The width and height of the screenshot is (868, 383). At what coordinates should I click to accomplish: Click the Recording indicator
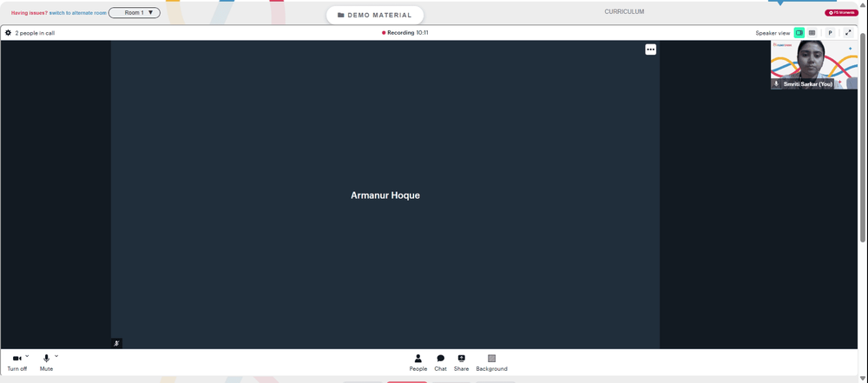coord(404,33)
